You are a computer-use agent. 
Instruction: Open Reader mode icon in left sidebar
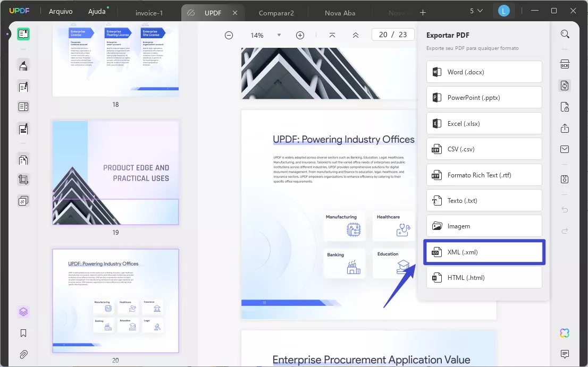(23, 34)
